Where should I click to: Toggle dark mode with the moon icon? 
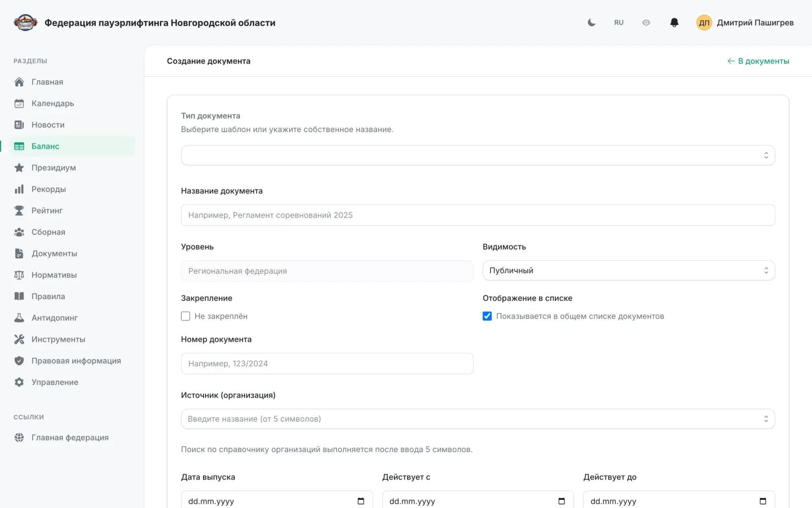[x=591, y=23]
